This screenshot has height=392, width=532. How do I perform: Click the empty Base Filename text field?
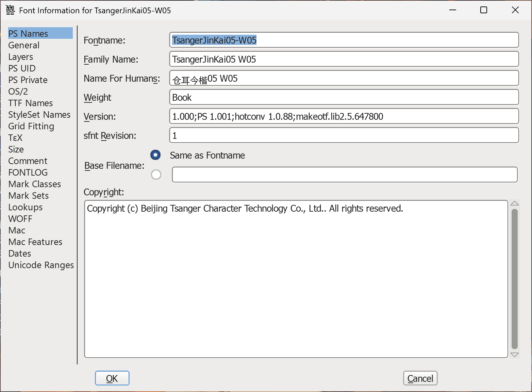point(345,175)
